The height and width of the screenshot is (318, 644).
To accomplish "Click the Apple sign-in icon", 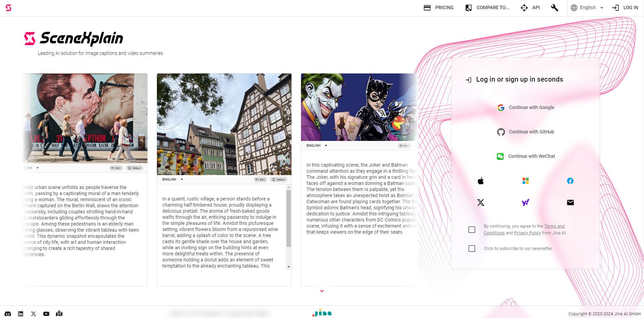I will (x=481, y=181).
